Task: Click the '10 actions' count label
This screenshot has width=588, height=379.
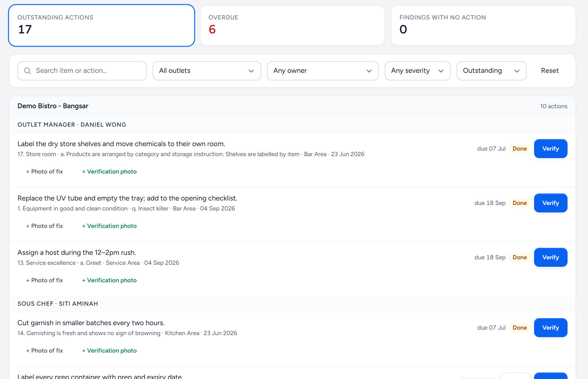Action: (554, 106)
